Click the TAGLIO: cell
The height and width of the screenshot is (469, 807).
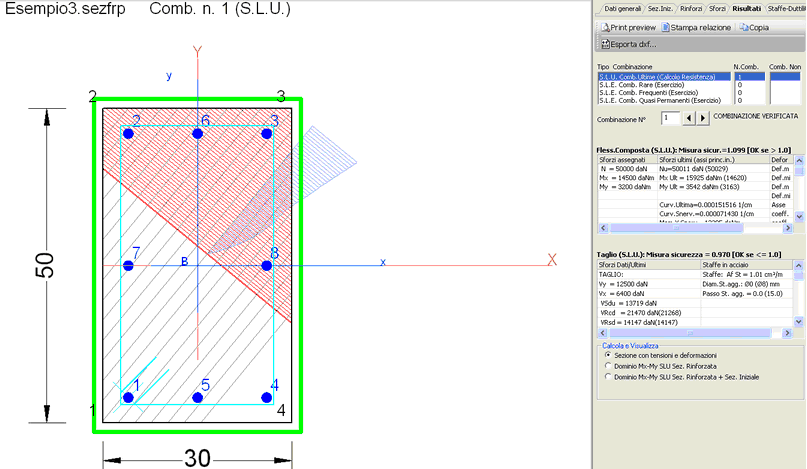[648, 274]
